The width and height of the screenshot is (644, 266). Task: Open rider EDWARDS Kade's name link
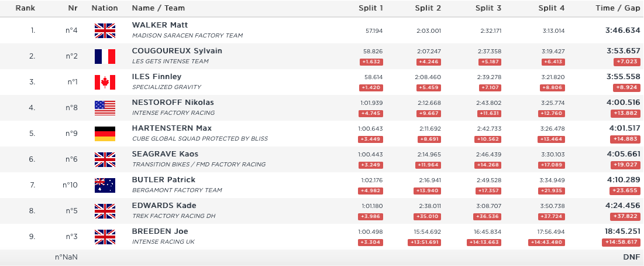pos(164,206)
